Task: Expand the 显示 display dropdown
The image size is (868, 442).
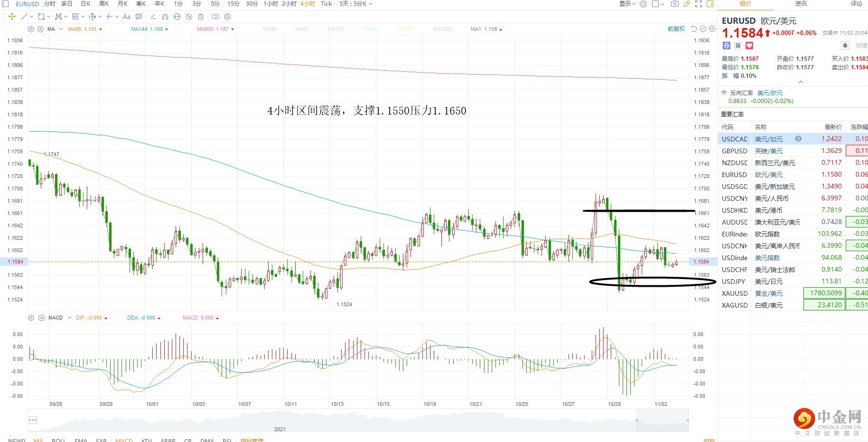Action: (x=627, y=4)
